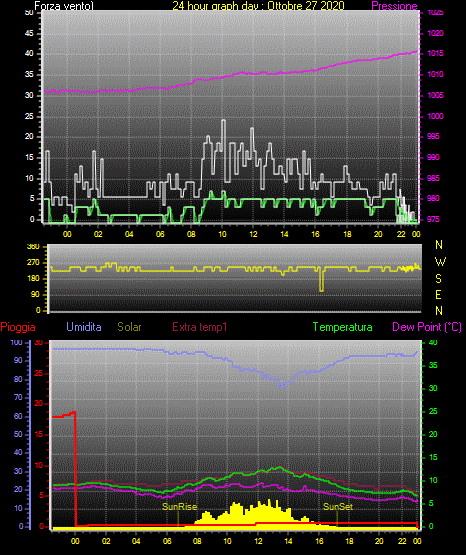This screenshot has height=555, width=466.
Task: Click the 'Umidita' legend label
Action: point(84,327)
